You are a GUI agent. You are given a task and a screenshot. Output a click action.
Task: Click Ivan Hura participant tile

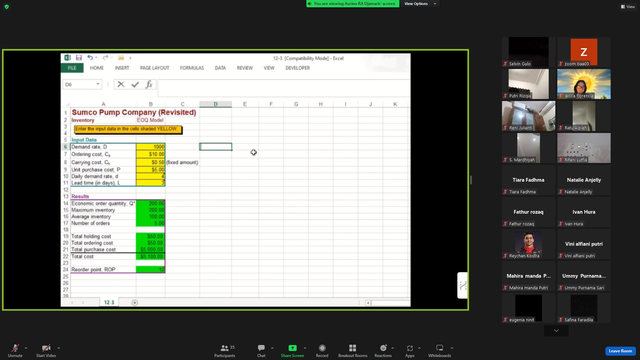coord(584,212)
